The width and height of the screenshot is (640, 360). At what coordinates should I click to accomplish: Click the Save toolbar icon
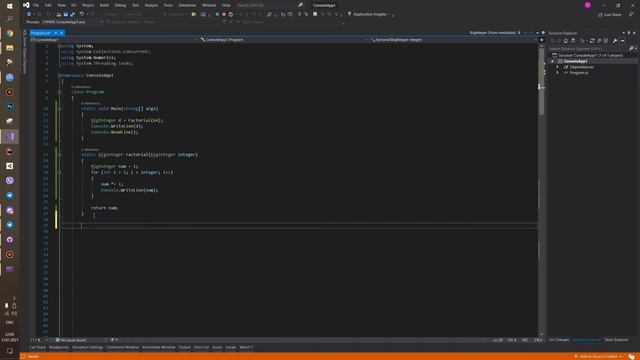click(65, 14)
